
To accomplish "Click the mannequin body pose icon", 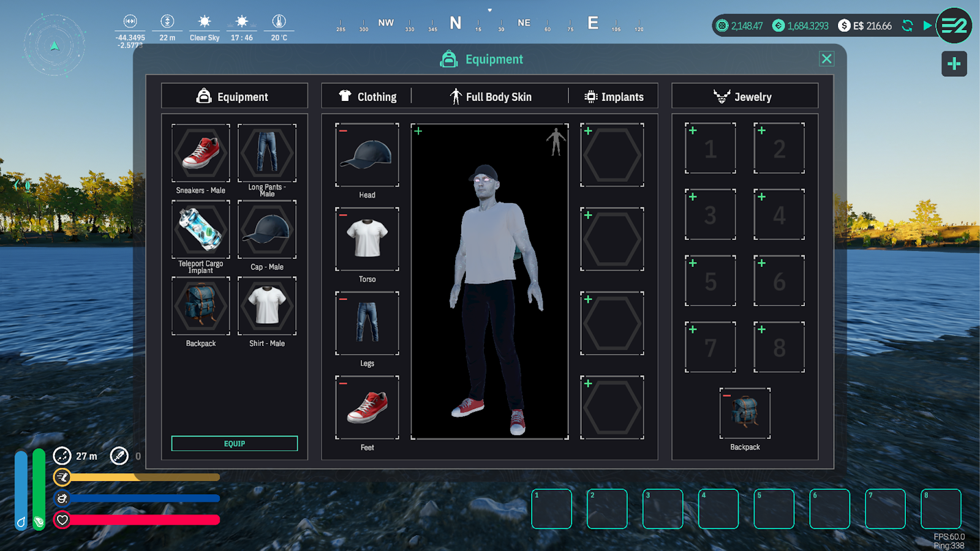I will pyautogui.click(x=556, y=141).
